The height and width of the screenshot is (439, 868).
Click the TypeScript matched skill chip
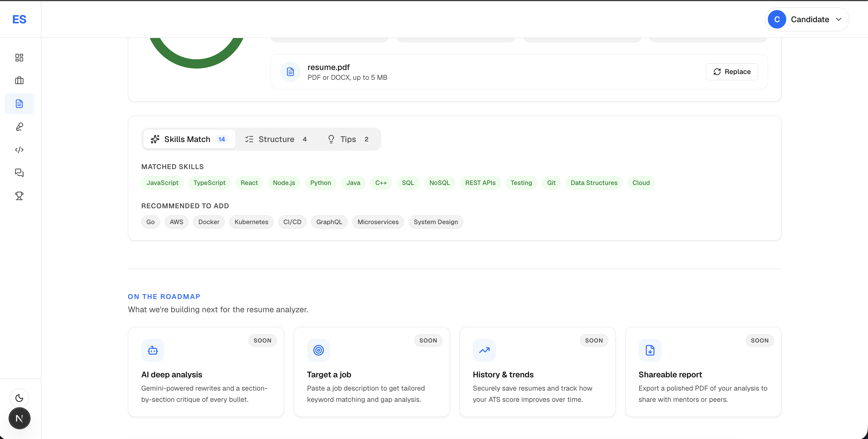coord(209,183)
